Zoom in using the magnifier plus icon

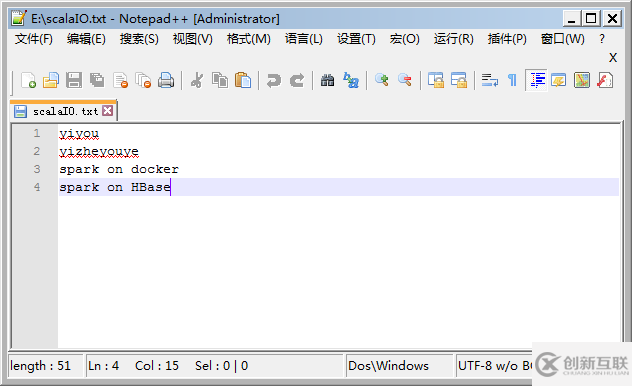(381, 80)
